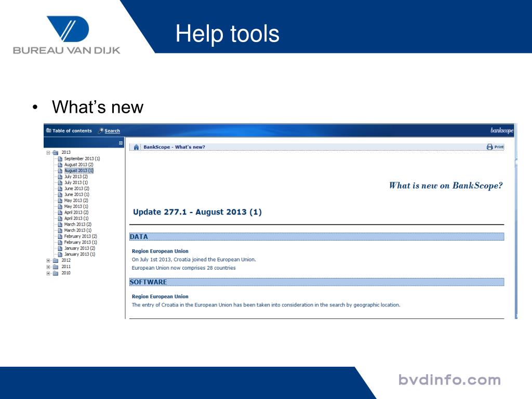The width and height of the screenshot is (532, 399).
Task: Open June 2013 (1) update
Action: (x=77, y=194)
